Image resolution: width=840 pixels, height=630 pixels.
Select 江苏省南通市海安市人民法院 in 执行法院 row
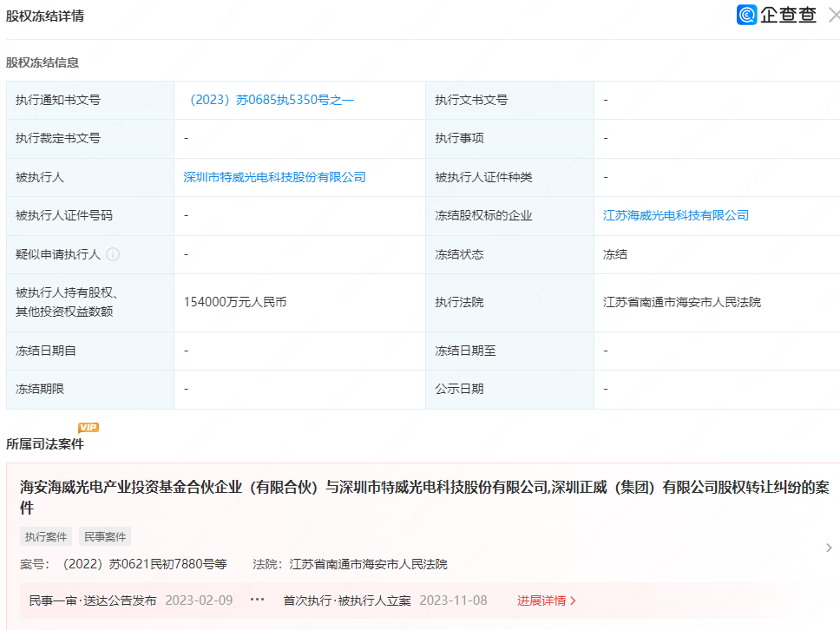point(682,302)
